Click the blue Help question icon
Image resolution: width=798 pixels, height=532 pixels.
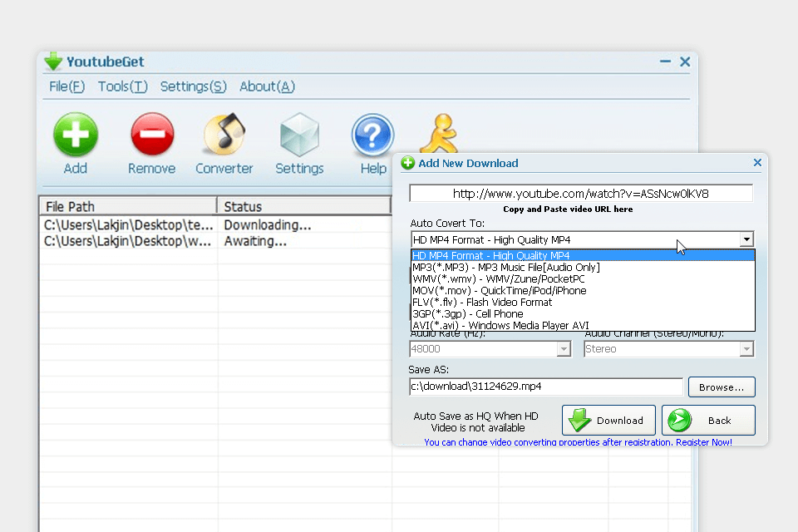tap(372, 135)
